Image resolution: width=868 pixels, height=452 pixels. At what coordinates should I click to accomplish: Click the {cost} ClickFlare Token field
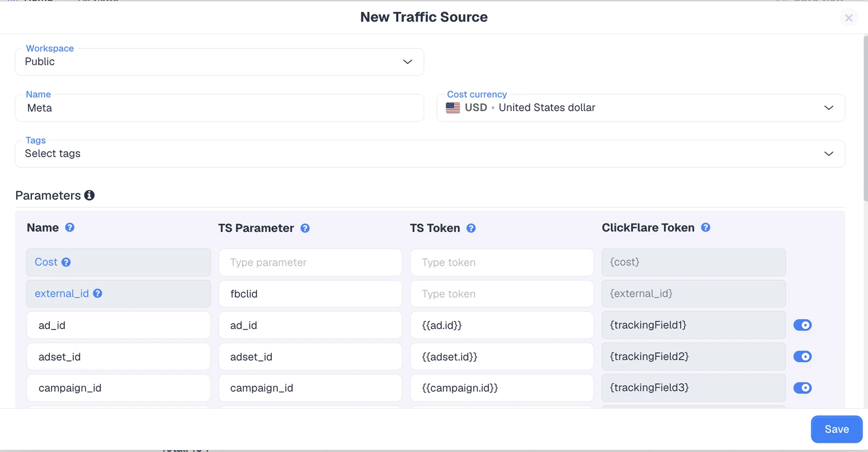pyautogui.click(x=693, y=262)
